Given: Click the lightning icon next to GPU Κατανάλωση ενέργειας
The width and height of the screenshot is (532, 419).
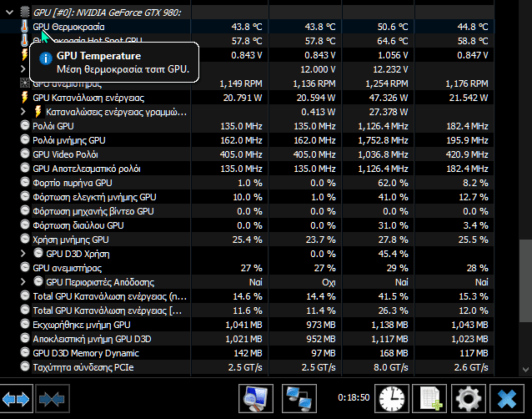Looking at the screenshot, I should tap(24, 98).
